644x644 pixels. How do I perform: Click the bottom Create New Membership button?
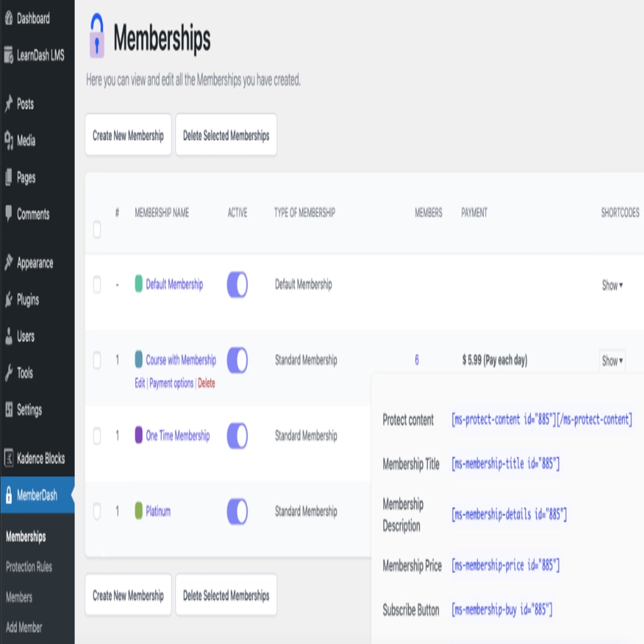[x=128, y=595]
